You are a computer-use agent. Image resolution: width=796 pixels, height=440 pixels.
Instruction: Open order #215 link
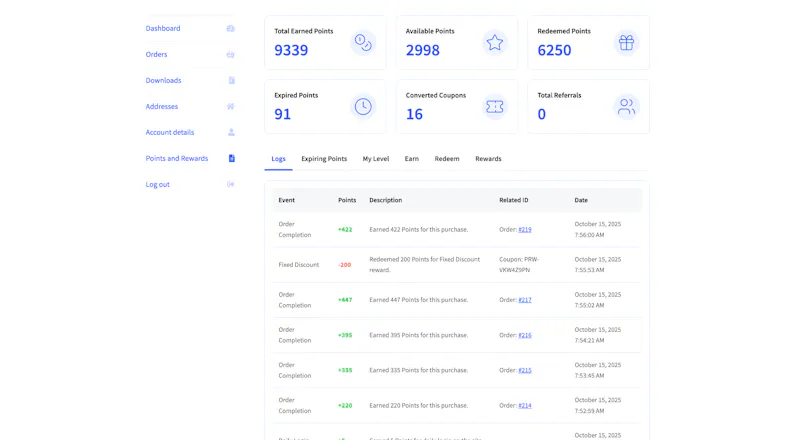pos(525,370)
